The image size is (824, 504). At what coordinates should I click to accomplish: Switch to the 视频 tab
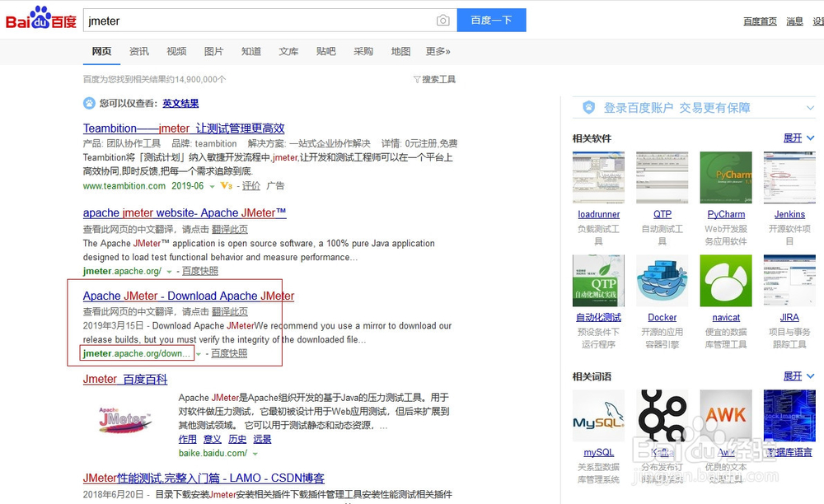tap(176, 51)
